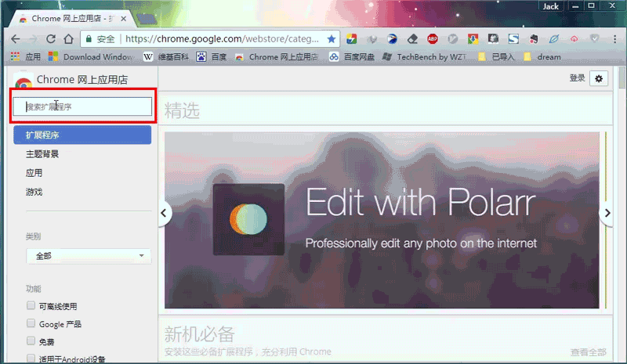Focus the 搜索扩展程序 search box
627x364 pixels.
82,106
